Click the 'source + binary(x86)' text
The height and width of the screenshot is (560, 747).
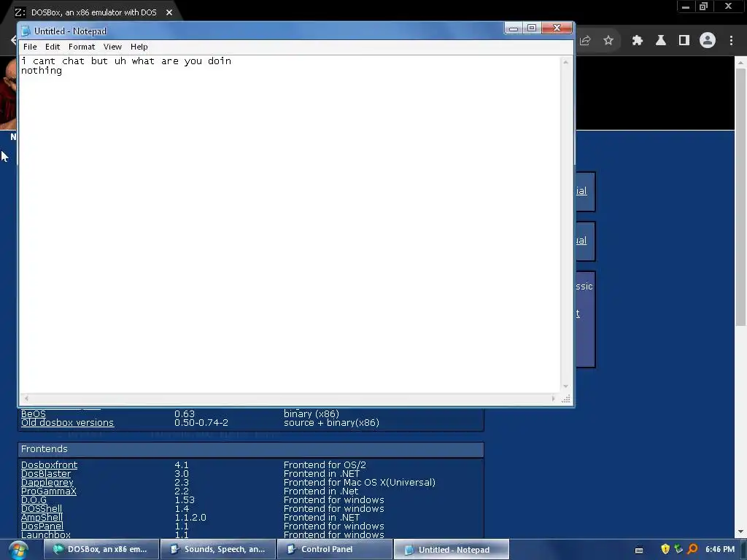point(332,422)
